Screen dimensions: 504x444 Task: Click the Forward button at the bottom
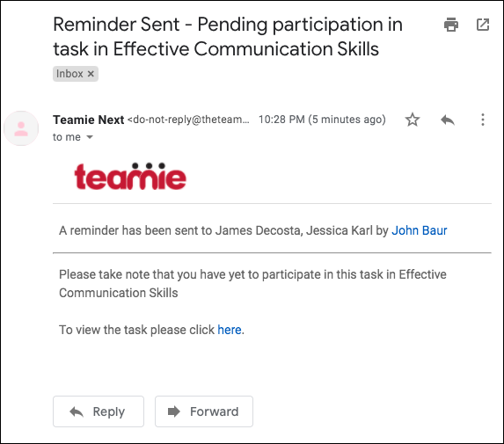204,411
